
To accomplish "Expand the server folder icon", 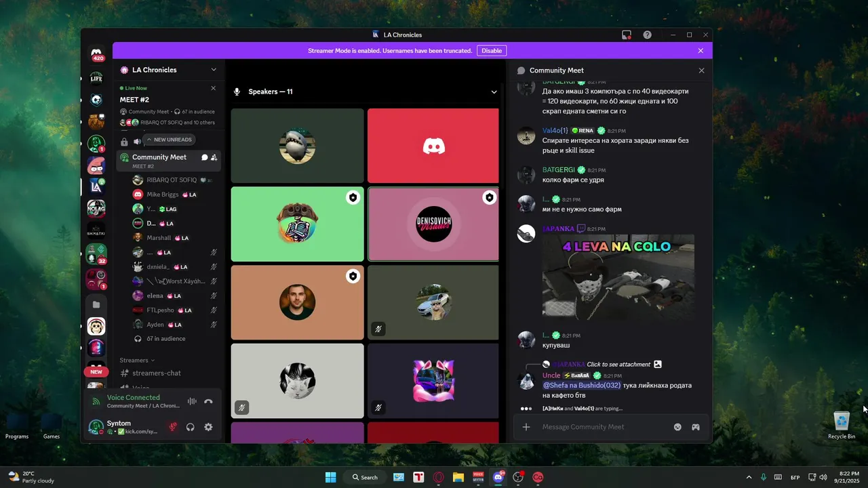I will click(96, 304).
